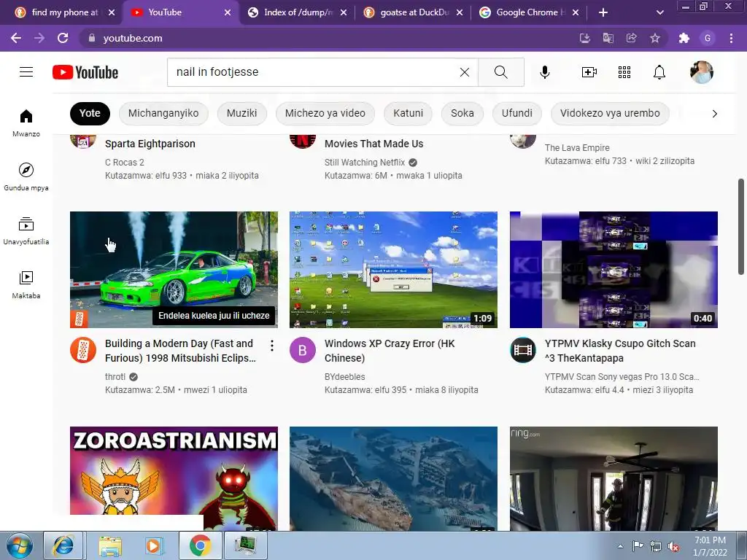The image size is (747, 560).
Task: Open Maktaba library in sidebar
Action: point(26,284)
